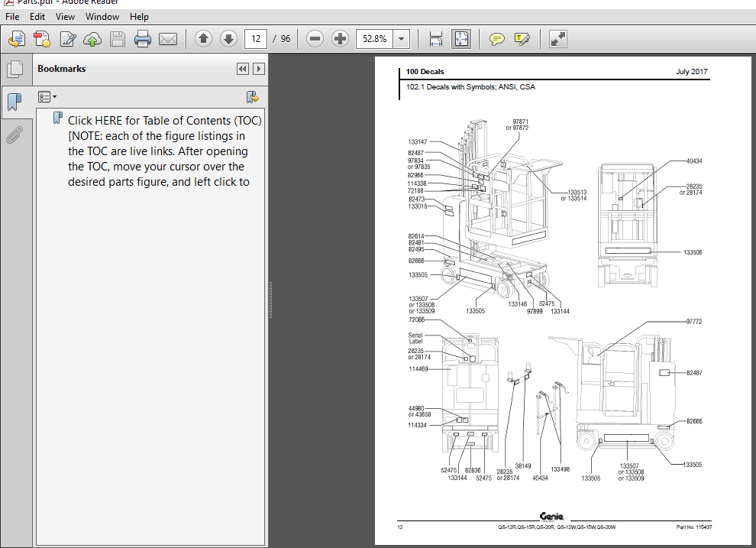Click the Fit Width scrolling icon
Screen dimensions: 756x548
[436, 39]
